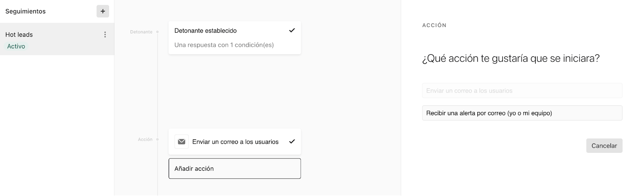This screenshot has width=644, height=196.
Task: Click the Añadir acción button
Action: point(235,169)
